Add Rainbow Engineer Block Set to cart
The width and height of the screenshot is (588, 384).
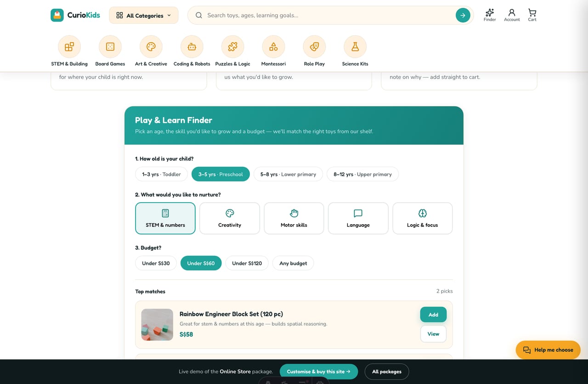(433, 315)
